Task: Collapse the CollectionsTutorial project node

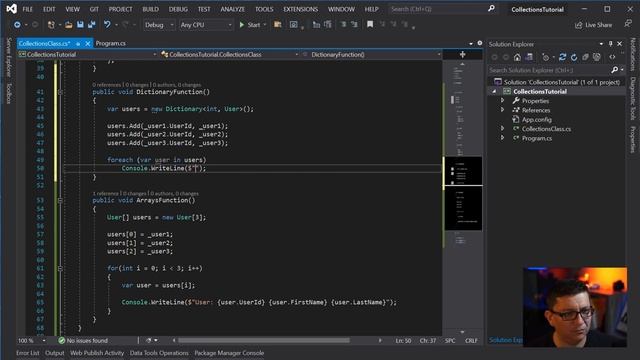Action: [494, 91]
